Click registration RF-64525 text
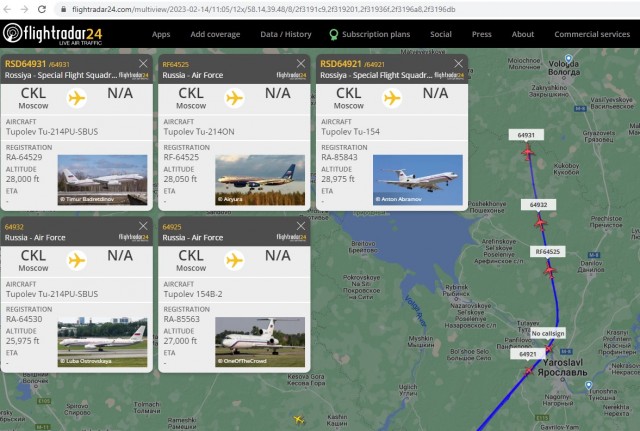 pos(181,157)
